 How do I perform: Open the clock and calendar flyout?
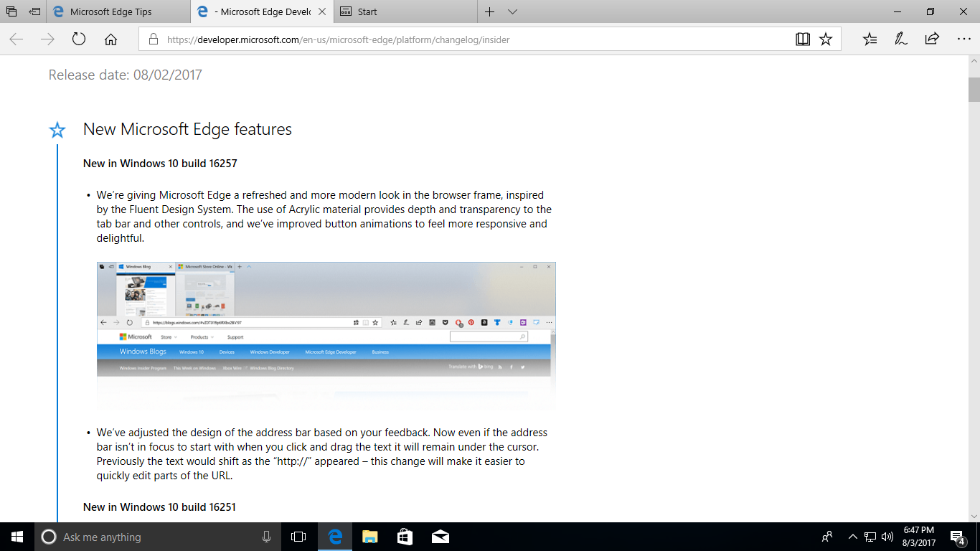[x=918, y=537]
